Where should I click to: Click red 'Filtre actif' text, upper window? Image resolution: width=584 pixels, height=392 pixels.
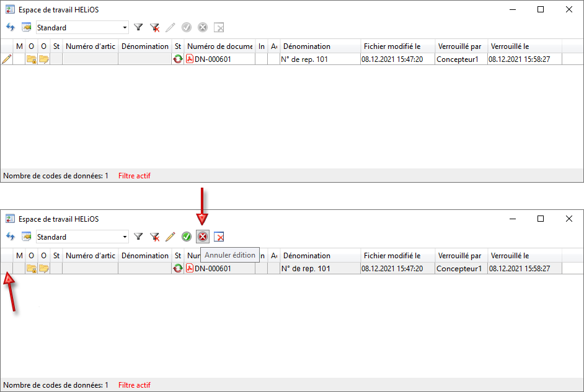click(135, 176)
